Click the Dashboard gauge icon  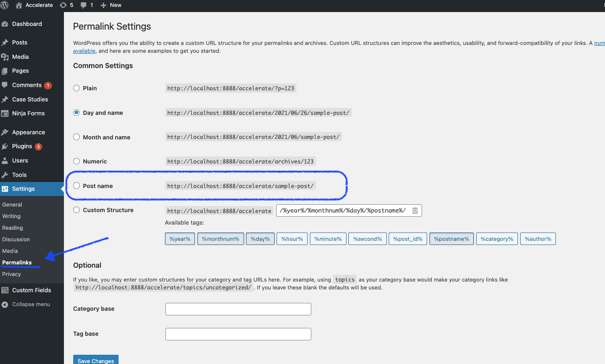[5, 24]
